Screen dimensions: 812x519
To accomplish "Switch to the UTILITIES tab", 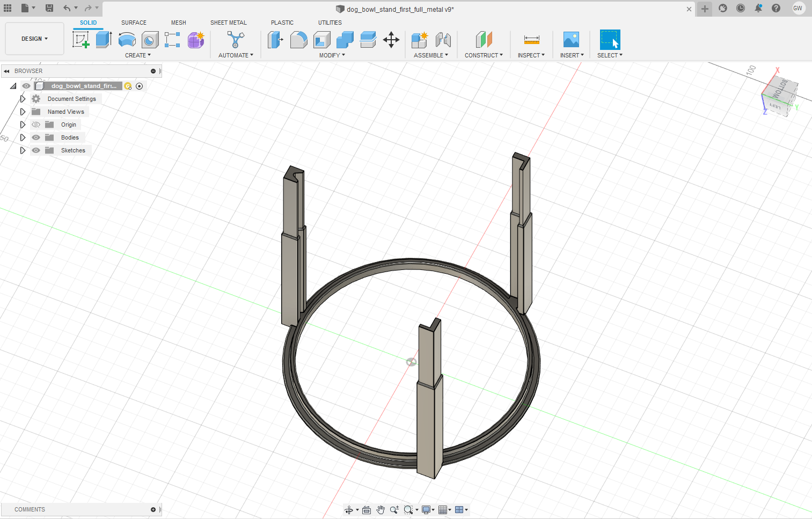I will click(330, 23).
